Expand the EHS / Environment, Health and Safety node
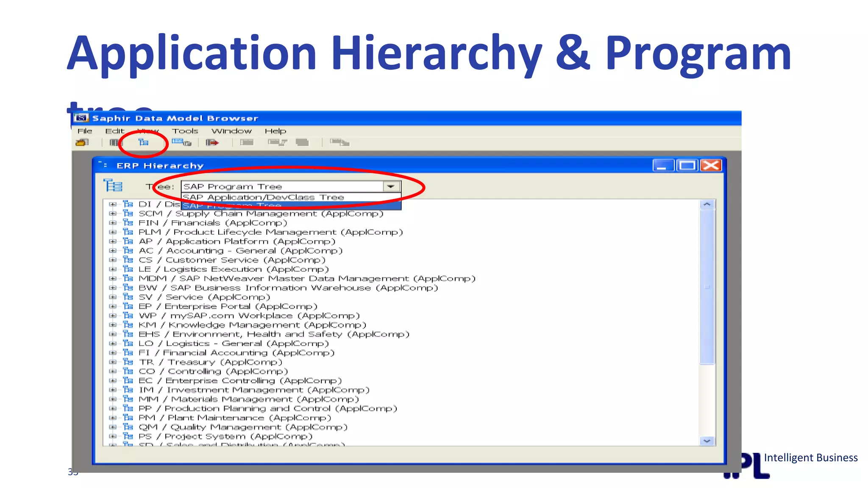868x488 pixels. coord(112,334)
